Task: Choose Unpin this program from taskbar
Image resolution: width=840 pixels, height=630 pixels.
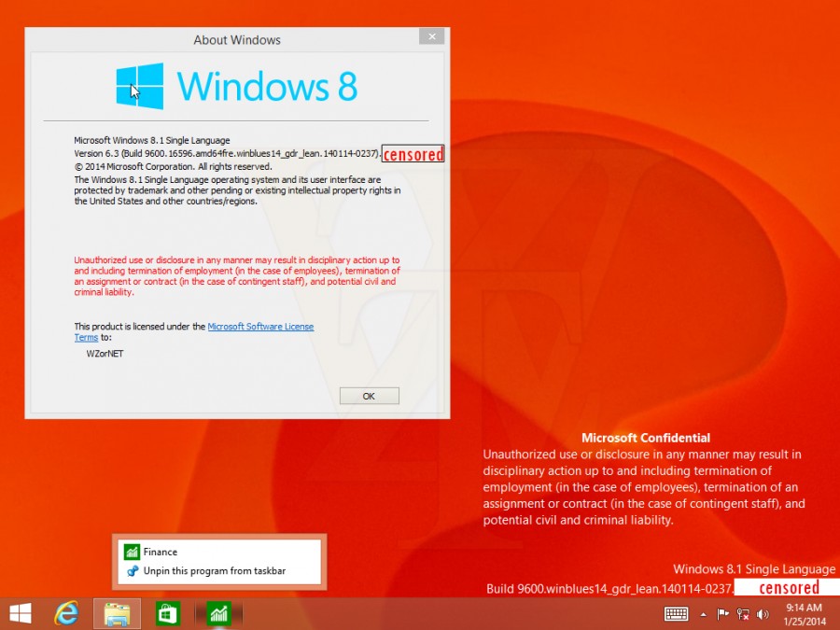Action: [x=214, y=570]
